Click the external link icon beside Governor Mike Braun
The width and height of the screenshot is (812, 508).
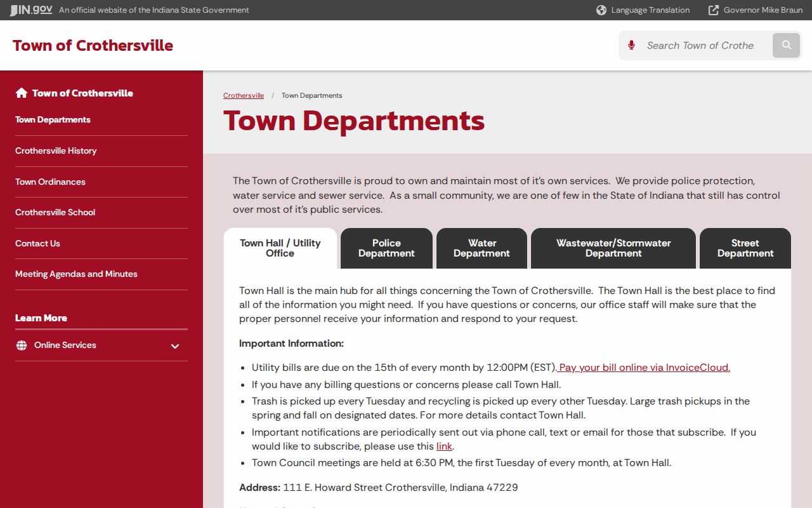[x=714, y=10]
